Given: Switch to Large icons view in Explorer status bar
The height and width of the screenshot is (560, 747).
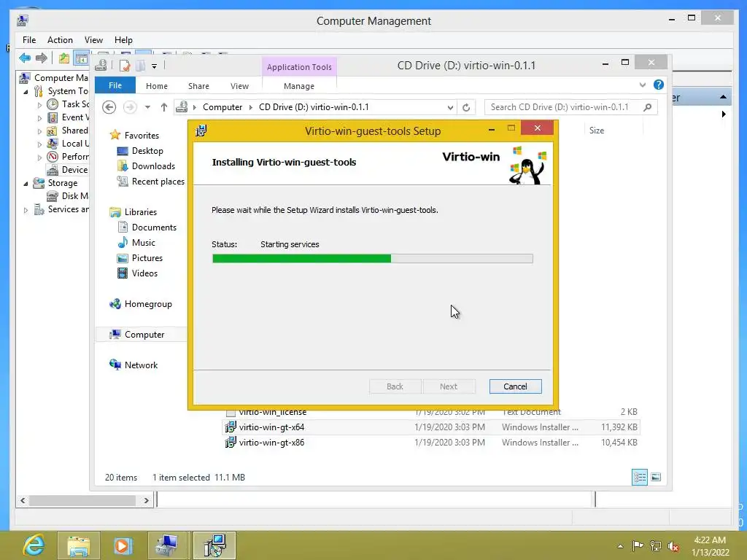Looking at the screenshot, I should click(x=656, y=477).
